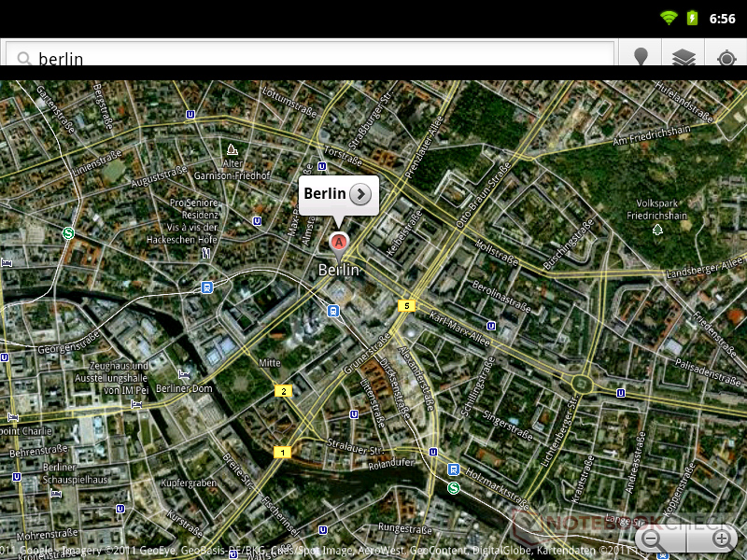Click the magnifier icon in the search box

pyautogui.click(x=24, y=59)
